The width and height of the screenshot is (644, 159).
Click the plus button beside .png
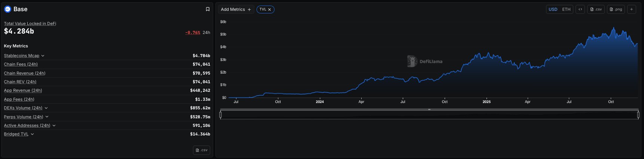click(631, 9)
